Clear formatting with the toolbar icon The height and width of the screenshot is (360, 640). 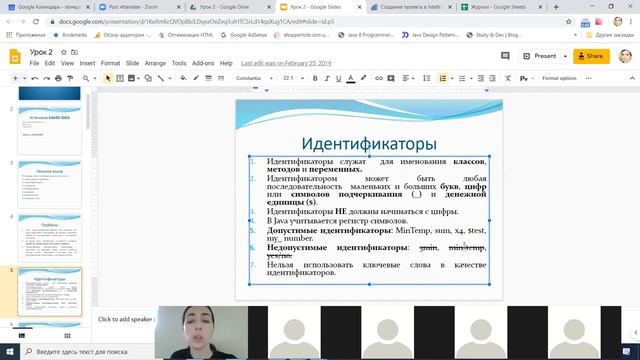pyautogui.click(x=508, y=78)
